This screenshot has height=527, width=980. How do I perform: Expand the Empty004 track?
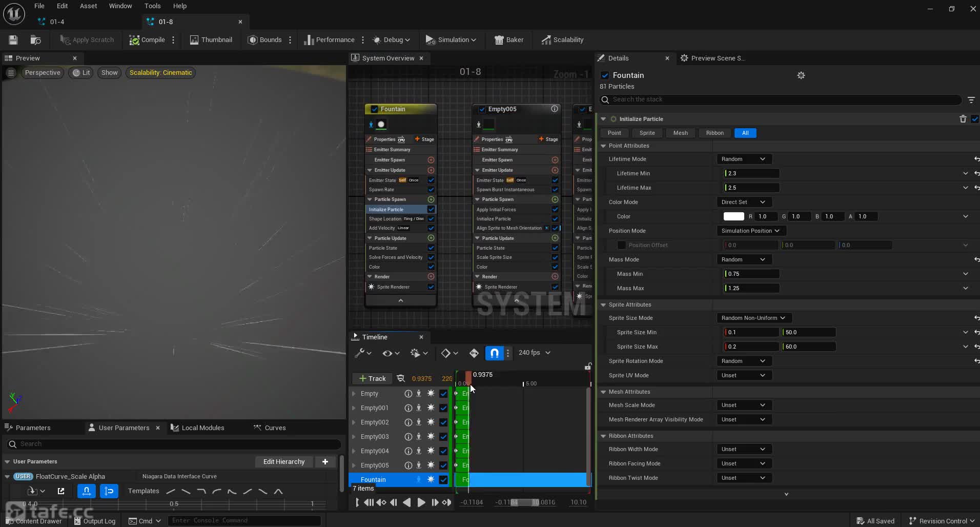point(354,451)
